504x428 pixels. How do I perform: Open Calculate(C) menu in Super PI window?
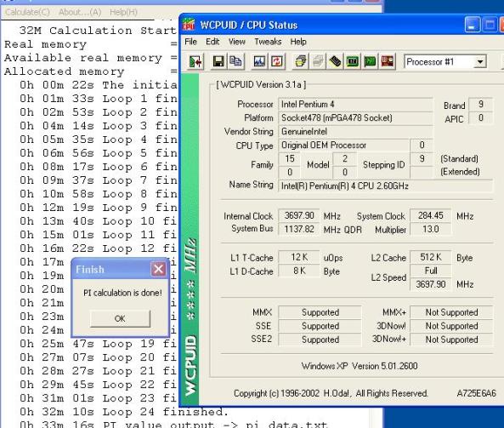[x=28, y=12]
